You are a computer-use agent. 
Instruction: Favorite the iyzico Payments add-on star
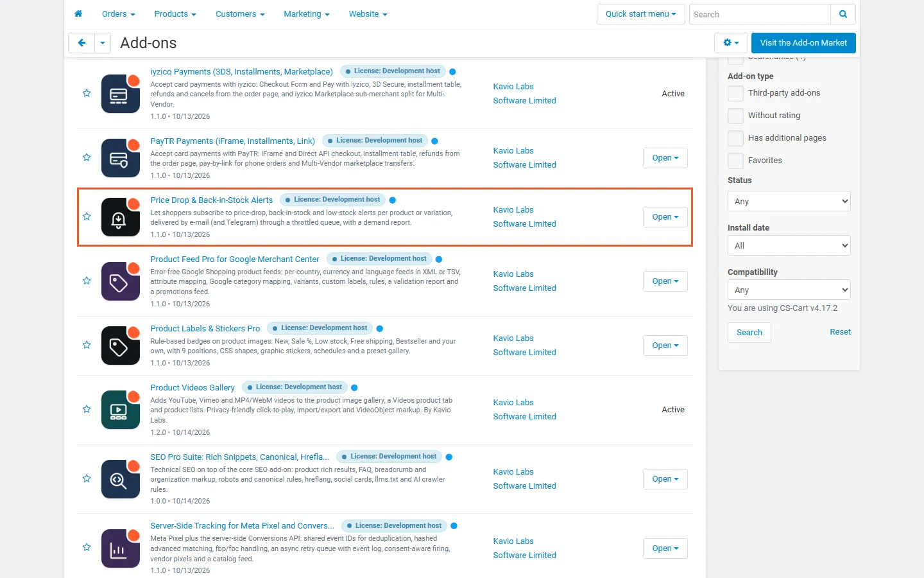tap(87, 93)
